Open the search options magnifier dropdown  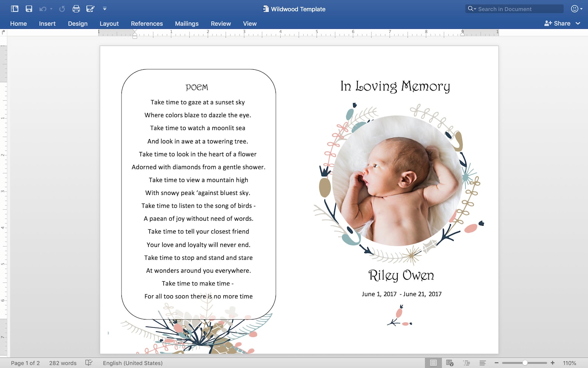click(472, 9)
